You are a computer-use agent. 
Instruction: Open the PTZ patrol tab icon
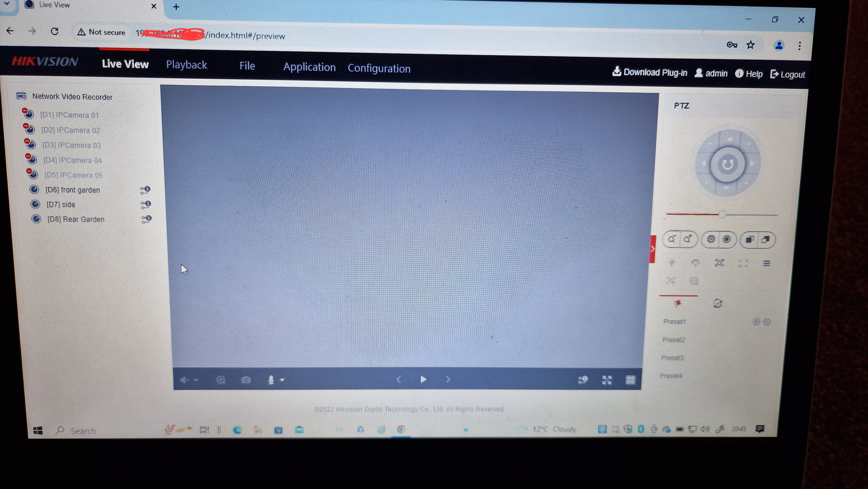[717, 304]
